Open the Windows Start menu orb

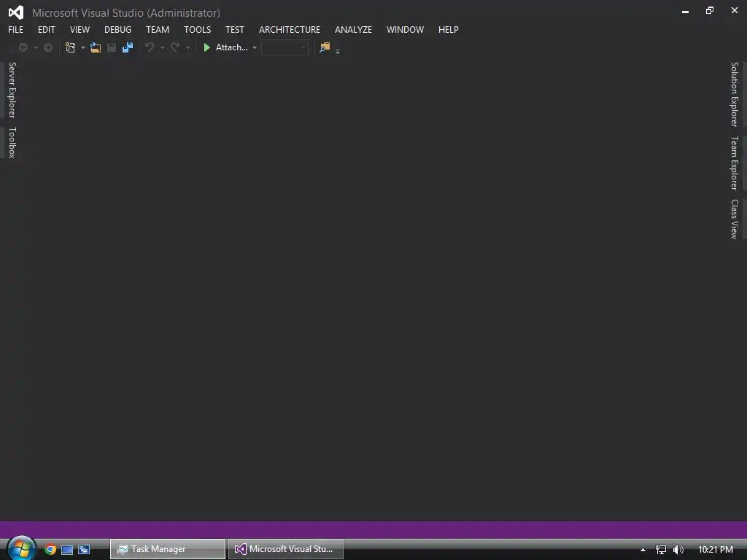coord(21,548)
